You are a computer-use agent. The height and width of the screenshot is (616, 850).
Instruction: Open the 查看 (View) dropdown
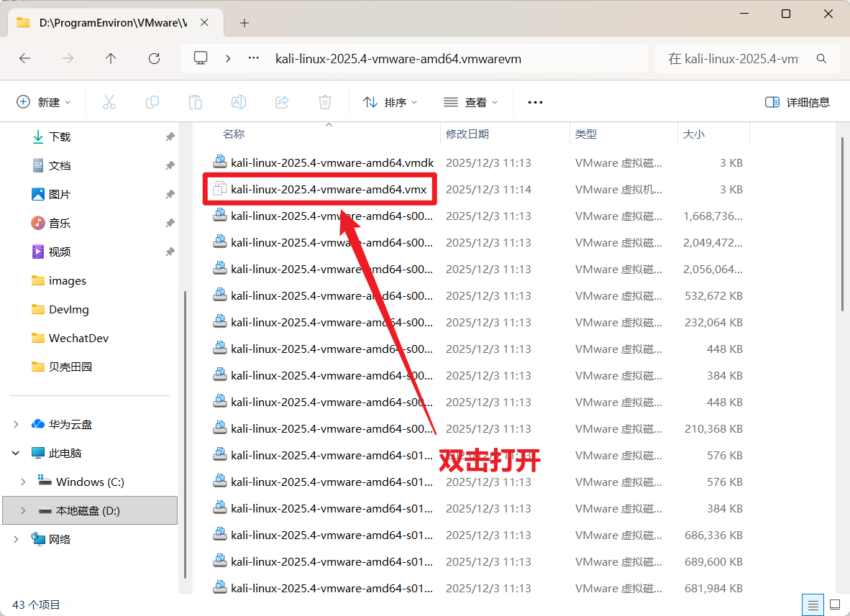470,102
